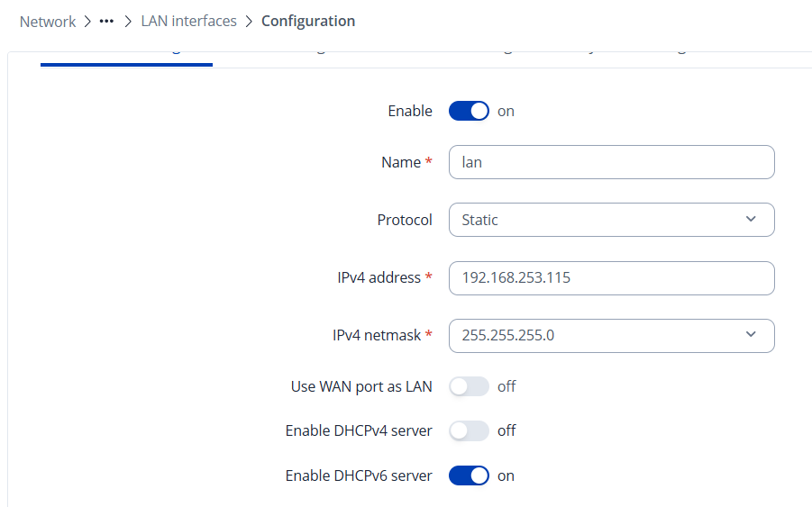This screenshot has height=507, width=812.
Task: Click the breadcrumb arrow before LAN interfaces
Action: point(127,21)
